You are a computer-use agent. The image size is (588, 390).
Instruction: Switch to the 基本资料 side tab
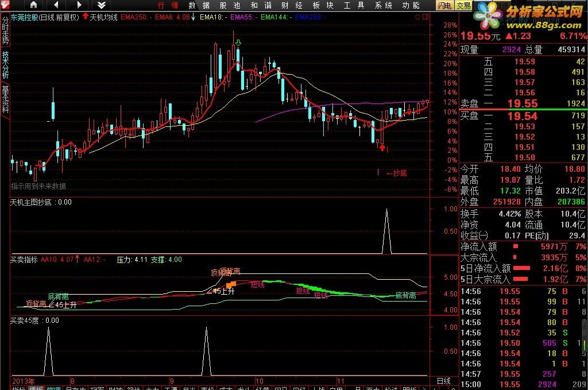coord(5,99)
